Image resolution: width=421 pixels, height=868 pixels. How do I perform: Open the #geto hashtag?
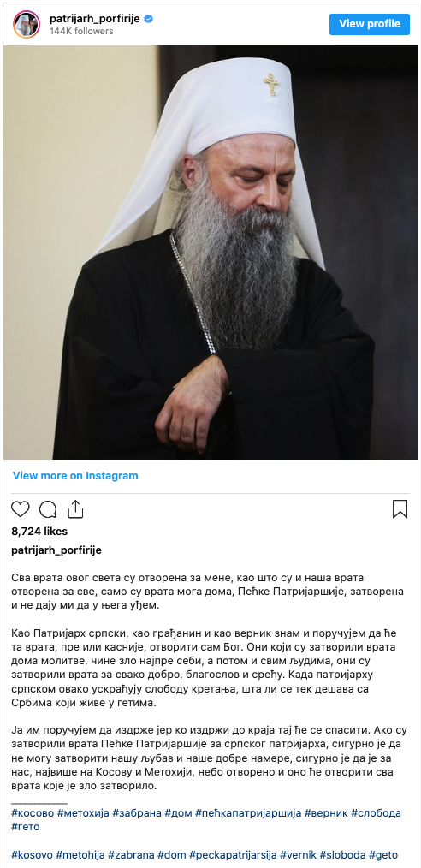[x=383, y=854]
